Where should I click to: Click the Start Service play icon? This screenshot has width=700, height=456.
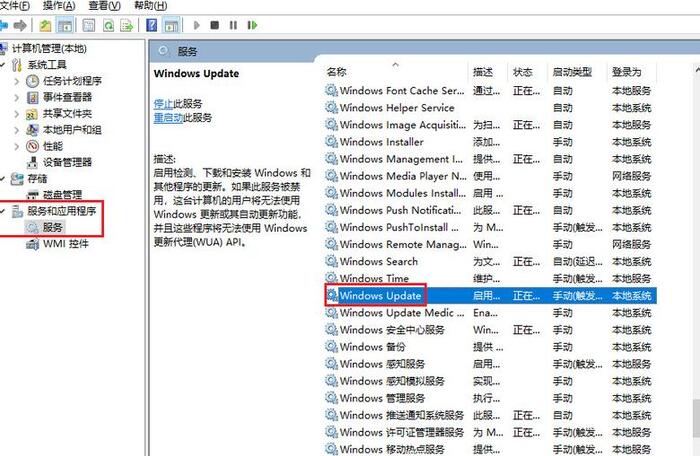196,25
